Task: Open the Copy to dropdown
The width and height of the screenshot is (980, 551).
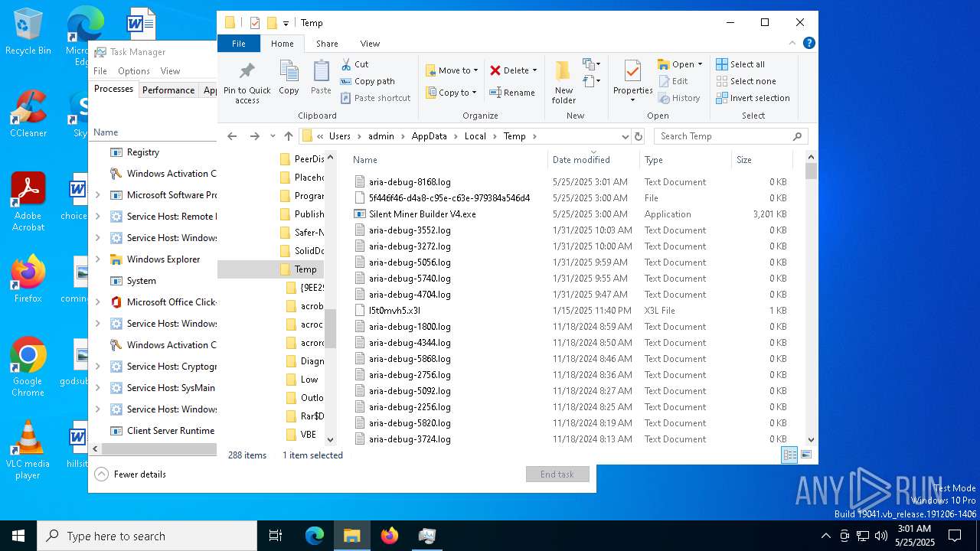Action: click(x=452, y=93)
